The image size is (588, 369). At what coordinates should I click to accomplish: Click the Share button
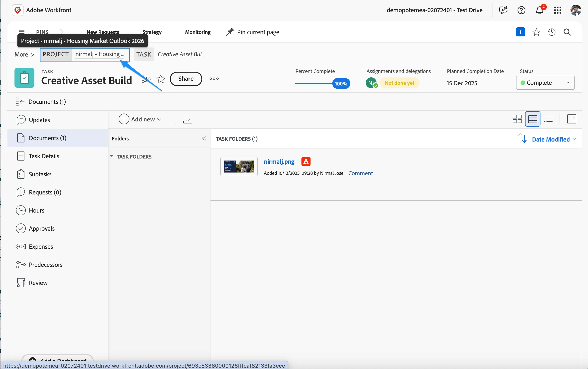(x=186, y=78)
